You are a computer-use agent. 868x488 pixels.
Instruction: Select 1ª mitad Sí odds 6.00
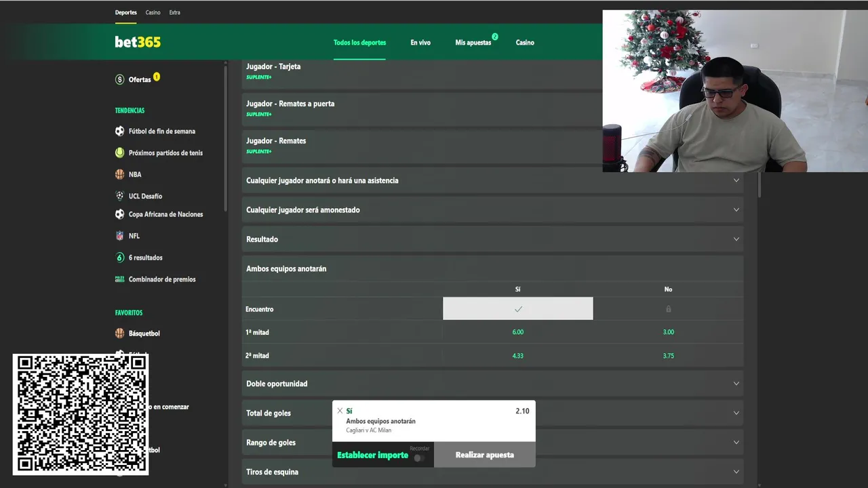pyautogui.click(x=518, y=332)
